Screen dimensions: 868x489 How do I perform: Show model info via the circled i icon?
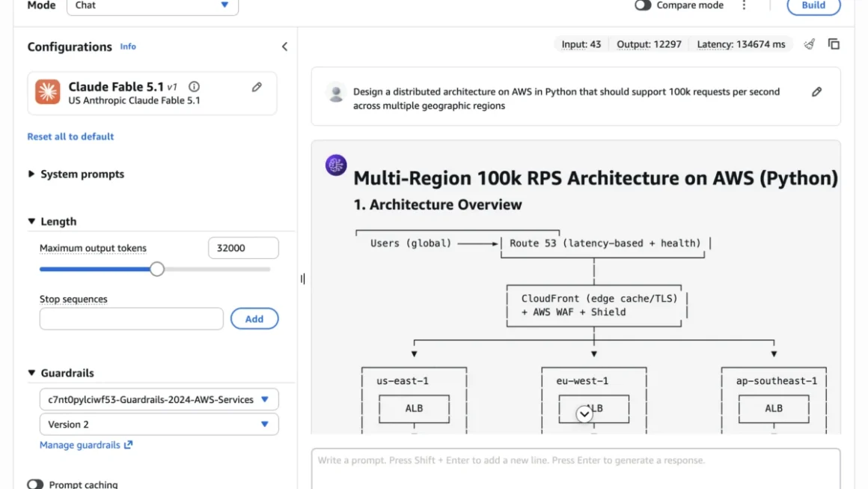pos(194,86)
